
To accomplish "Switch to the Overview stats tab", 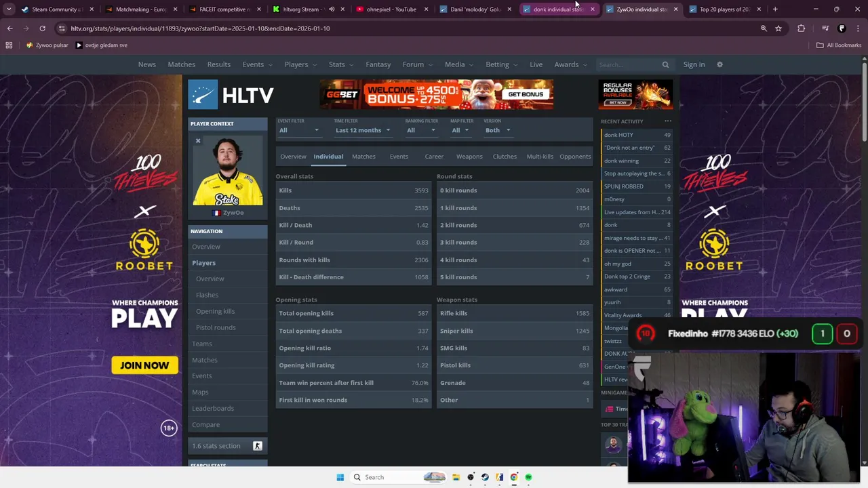I will (293, 157).
